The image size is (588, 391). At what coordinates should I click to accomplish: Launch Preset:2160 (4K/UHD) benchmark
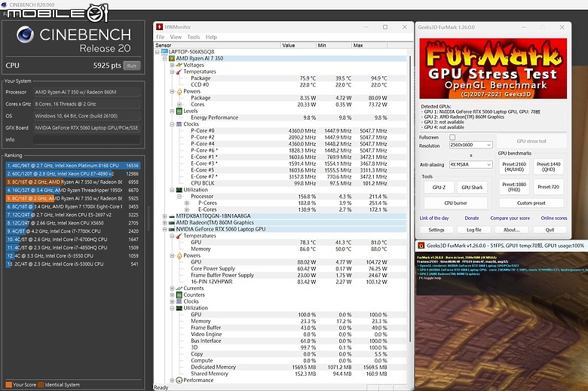click(x=514, y=166)
